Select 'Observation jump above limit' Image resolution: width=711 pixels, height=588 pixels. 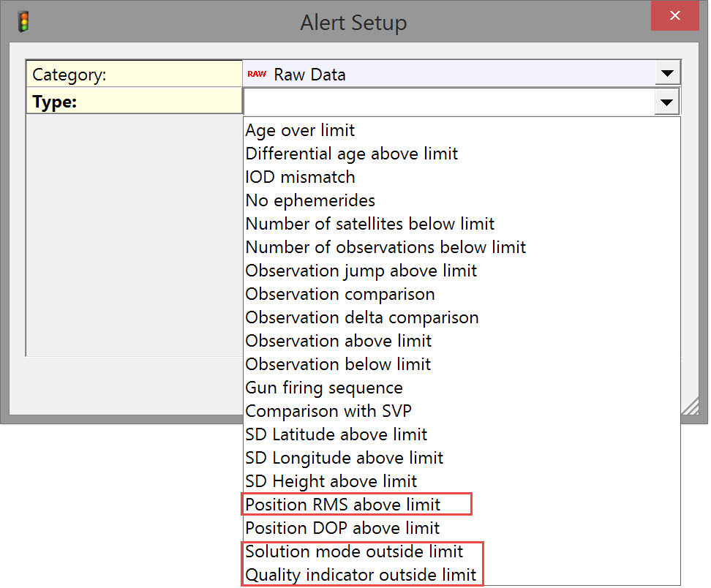(x=361, y=271)
